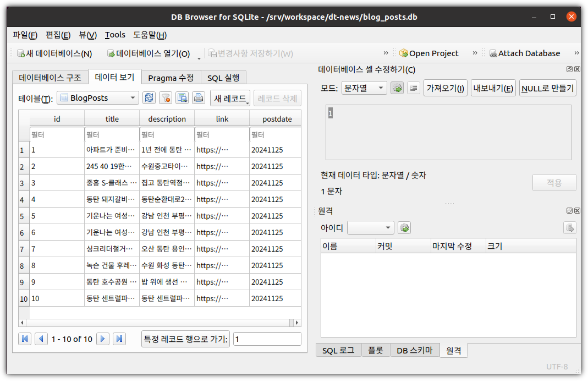
Task: Select row header number 10
Action: click(x=24, y=298)
